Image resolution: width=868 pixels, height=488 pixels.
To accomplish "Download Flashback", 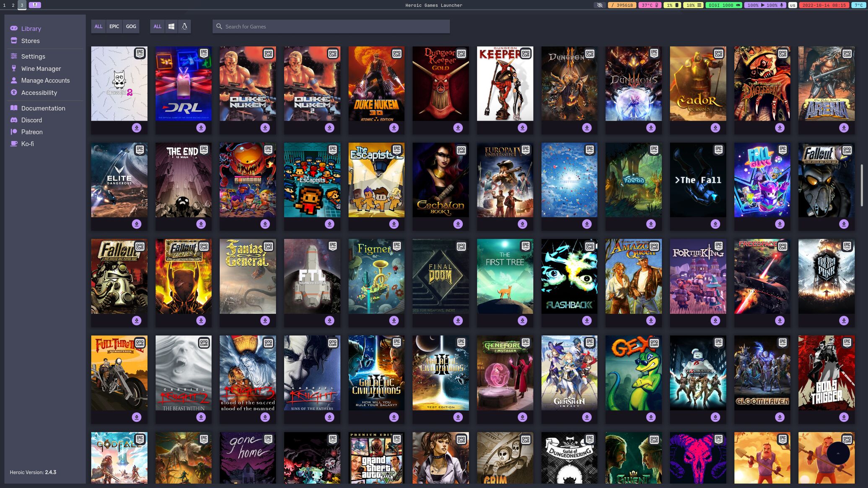I will point(587,320).
